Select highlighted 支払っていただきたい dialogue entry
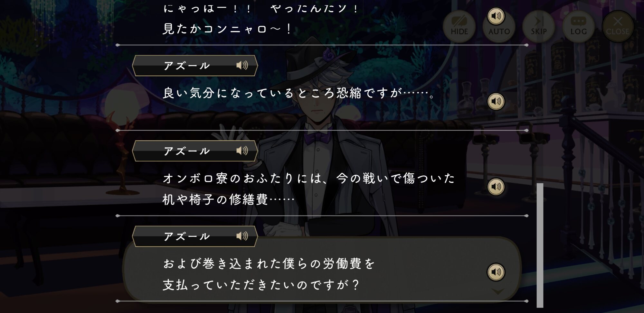The height and width of the screenshot is (313, 644). 322,270
